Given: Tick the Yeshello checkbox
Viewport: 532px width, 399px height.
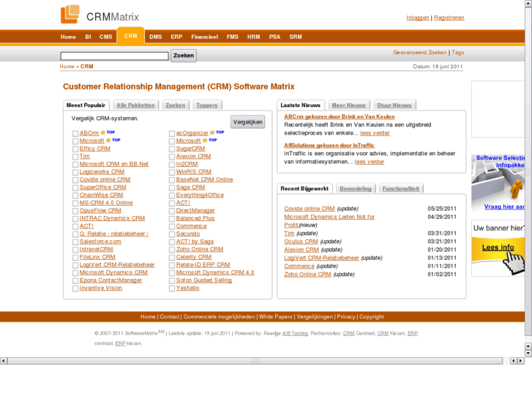Looking at the screenshot, I should (x=172, y=288).
